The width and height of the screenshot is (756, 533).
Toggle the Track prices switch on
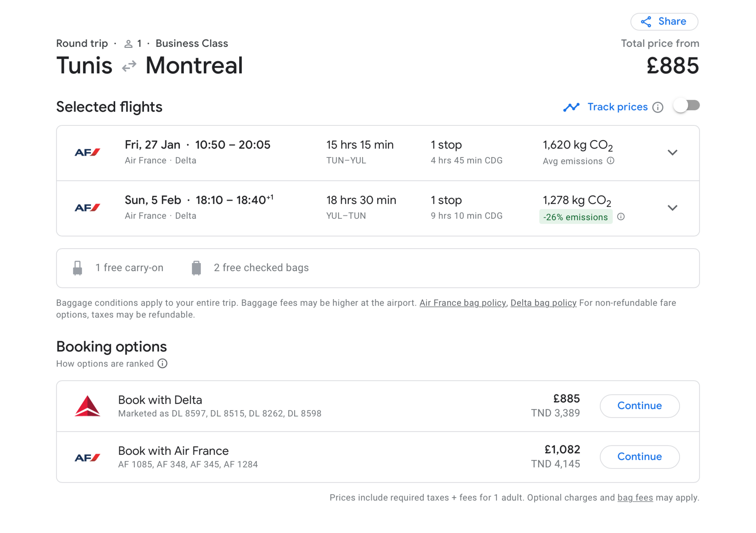pos(686,106)
